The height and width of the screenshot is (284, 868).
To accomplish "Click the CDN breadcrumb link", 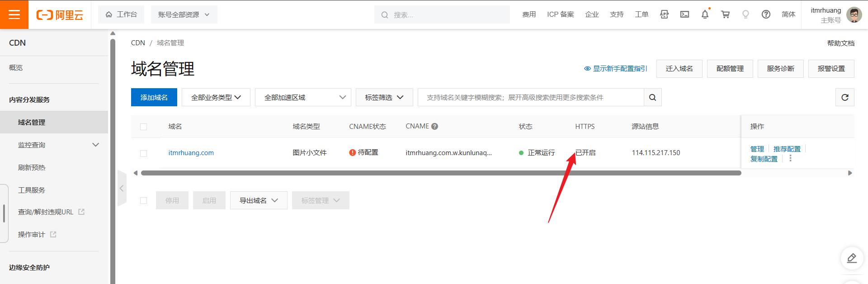I will click(138, 43).
